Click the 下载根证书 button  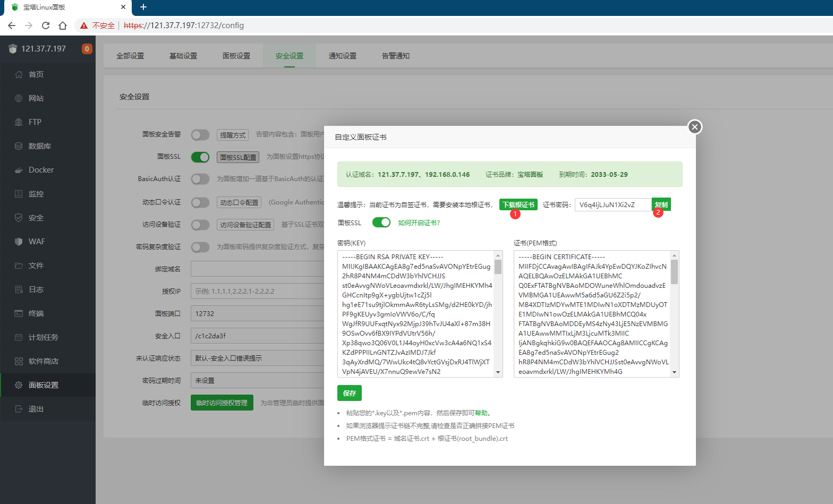(518, 204)
